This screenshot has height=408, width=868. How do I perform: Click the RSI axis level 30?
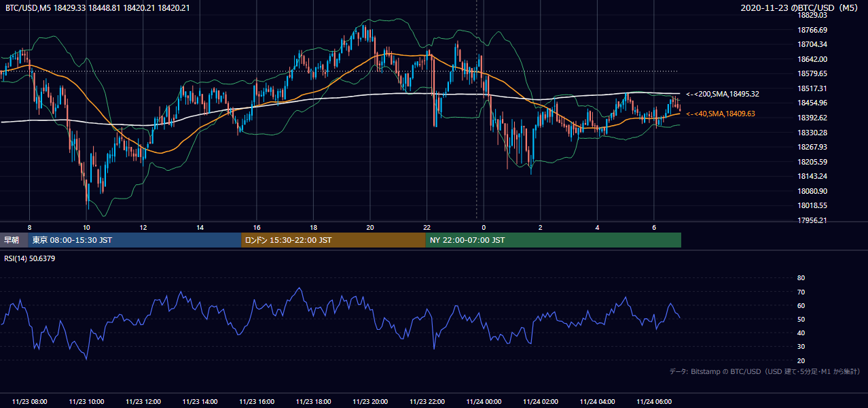tap(801, 347)
